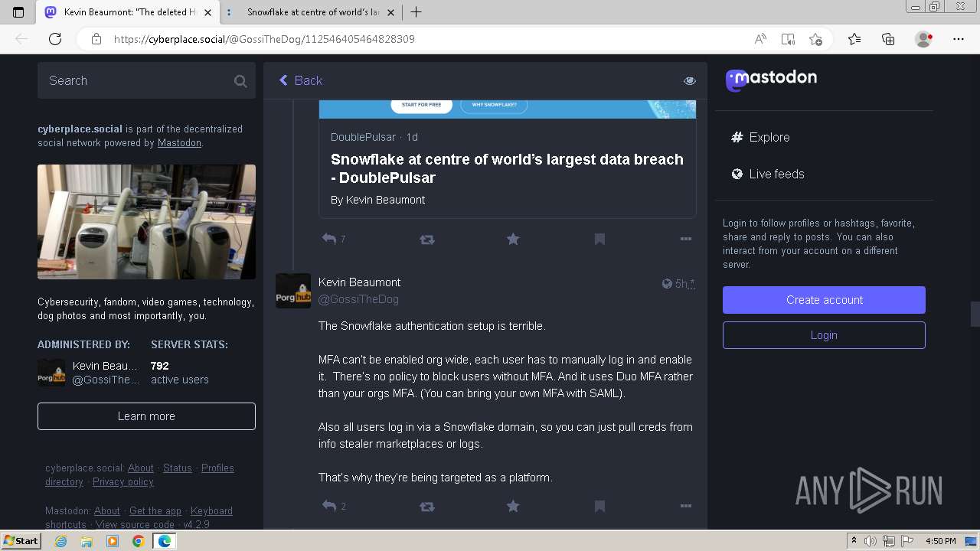Open the Explore section
980x551 pixels.
tap(760, 137)
